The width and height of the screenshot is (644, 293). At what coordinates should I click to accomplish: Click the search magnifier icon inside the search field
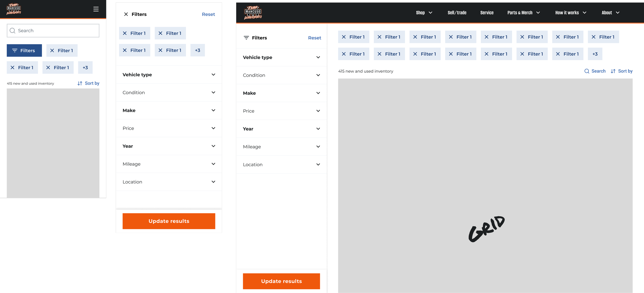click(x=12, y=30)
